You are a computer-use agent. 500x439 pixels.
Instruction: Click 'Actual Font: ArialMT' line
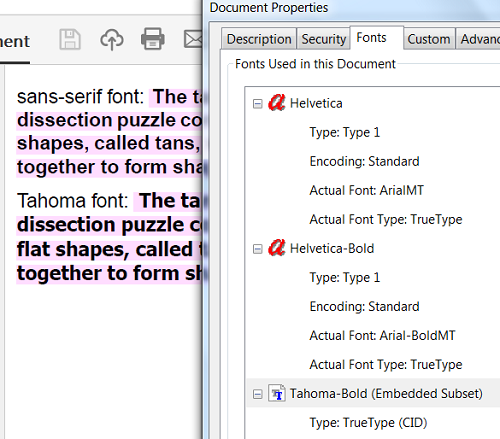click(367, 190)
